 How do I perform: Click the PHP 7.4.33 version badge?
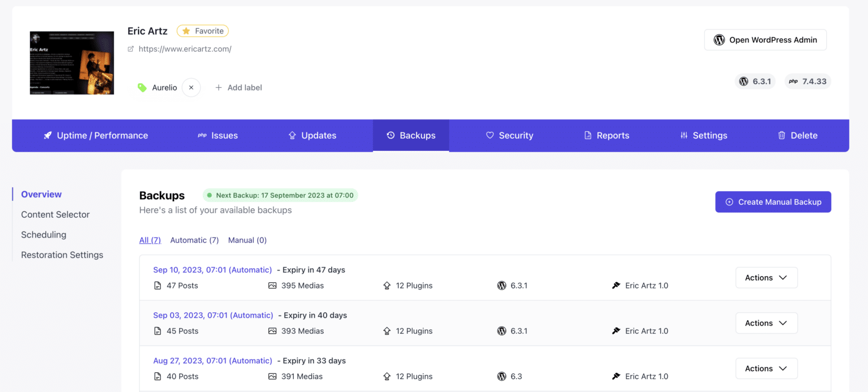808,81
